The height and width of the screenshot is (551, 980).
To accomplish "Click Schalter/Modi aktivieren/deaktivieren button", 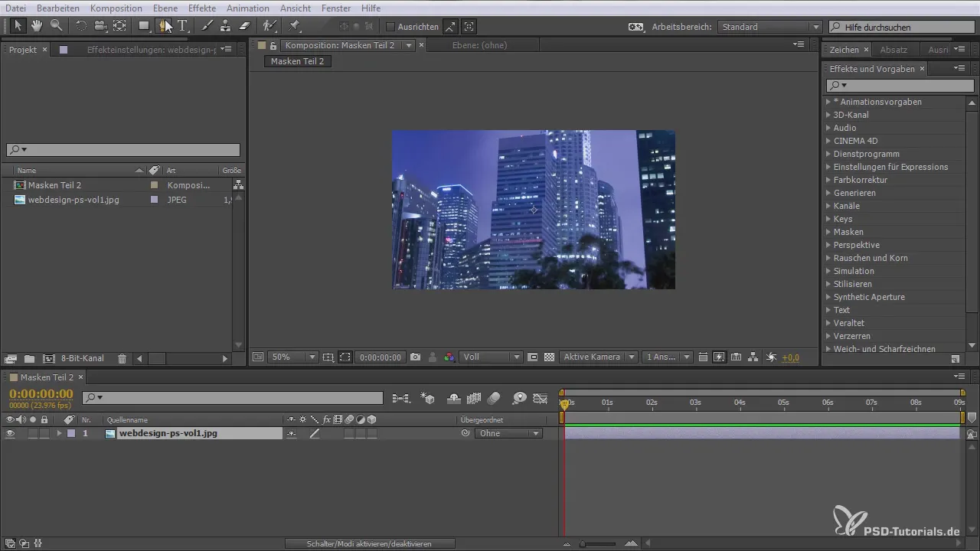I will tap(370, 543).
